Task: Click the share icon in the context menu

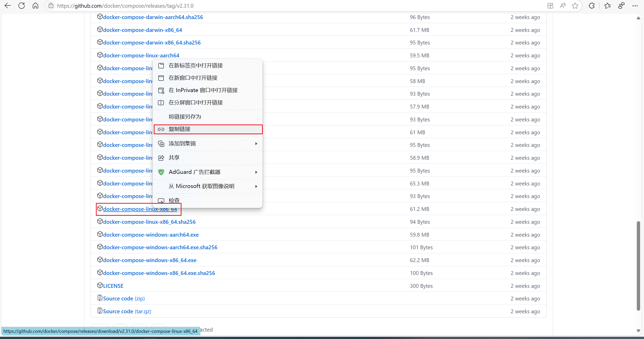Action: point(161,158)
